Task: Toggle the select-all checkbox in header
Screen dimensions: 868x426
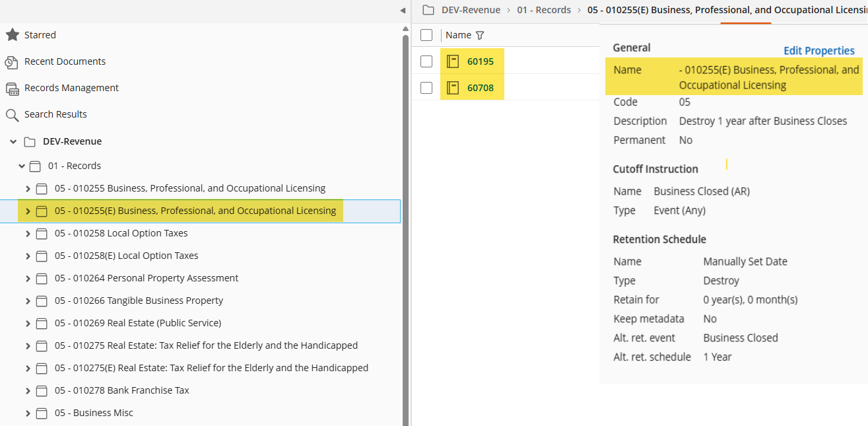Action: coord(426,35)
